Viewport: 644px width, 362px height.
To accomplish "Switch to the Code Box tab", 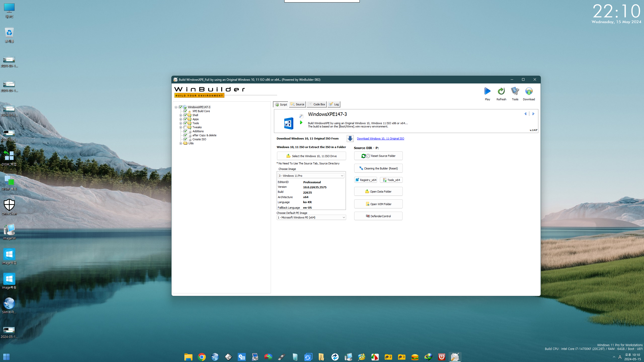I will (316, 104).
